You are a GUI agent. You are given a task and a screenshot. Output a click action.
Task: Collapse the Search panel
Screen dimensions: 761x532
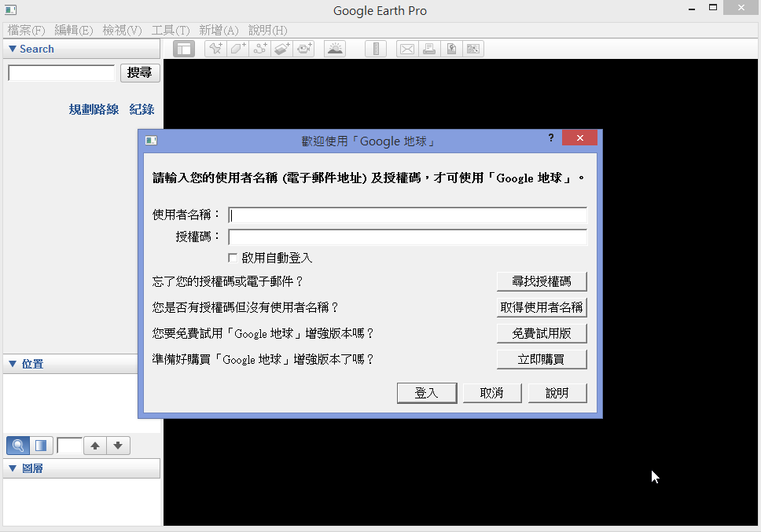tap(13, 49)
